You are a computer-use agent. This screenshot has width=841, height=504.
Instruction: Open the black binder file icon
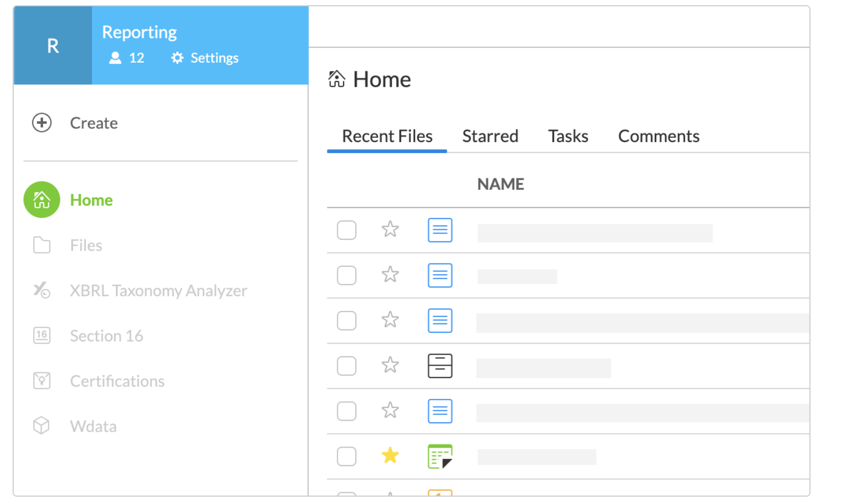click(440, 366)
